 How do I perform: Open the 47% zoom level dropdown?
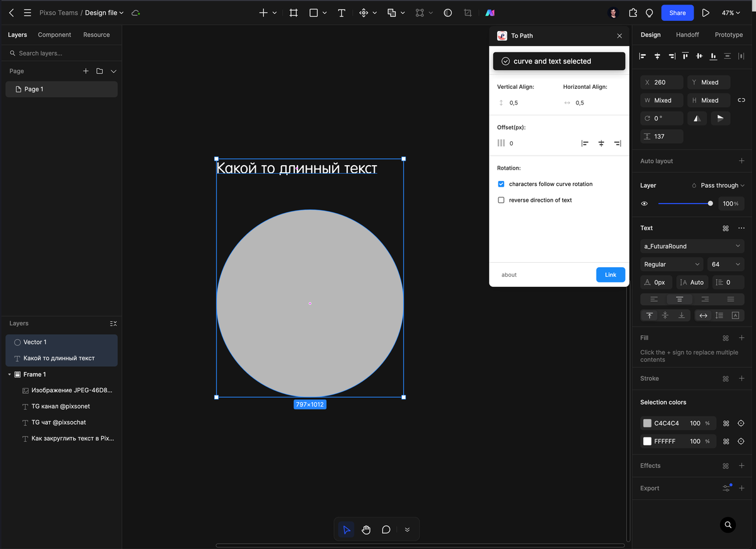(x=731, y=13)
